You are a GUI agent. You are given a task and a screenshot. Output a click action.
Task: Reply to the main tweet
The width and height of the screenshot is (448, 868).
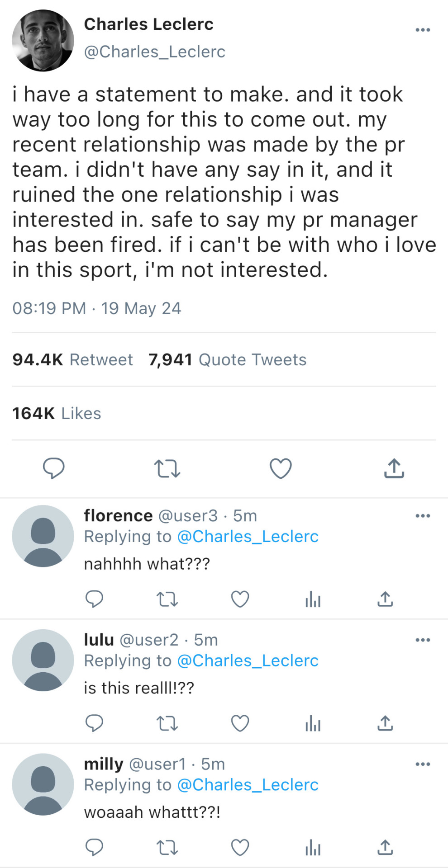(x=53, y=468)
